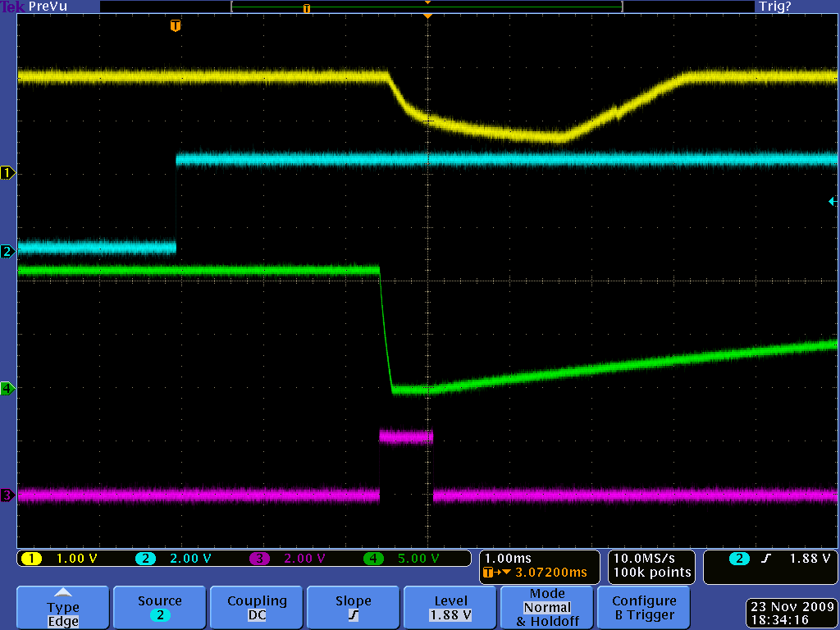Toggle trigger Mode Normal & Holdoff
Viewport: 840px width, 630px height.
point(547,608)
